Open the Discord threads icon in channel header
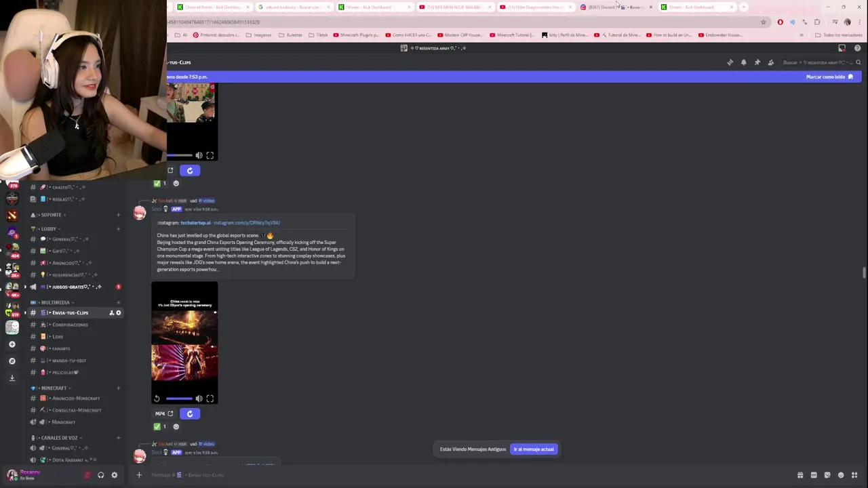Viewport: 868px width, 488px height. (x=730, y=62)
